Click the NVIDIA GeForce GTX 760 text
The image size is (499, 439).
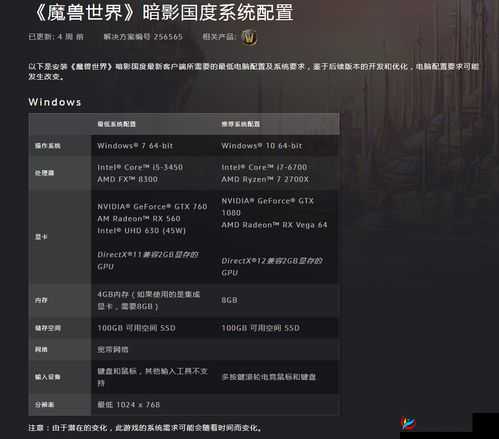coord(152,207)
